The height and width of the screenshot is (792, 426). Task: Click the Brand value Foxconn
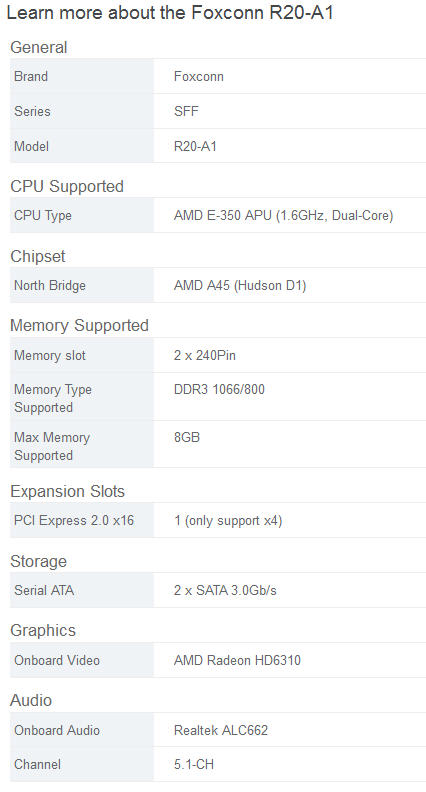click(x=199, y=76)
